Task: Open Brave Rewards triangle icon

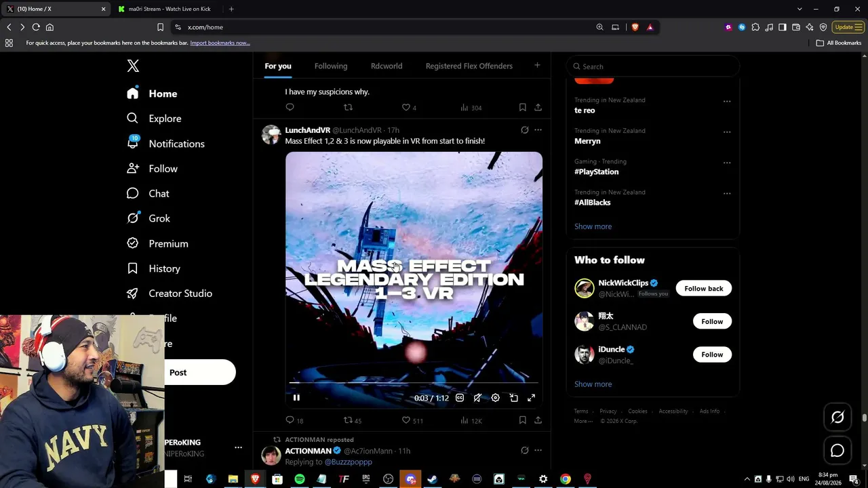Action: pyautogui.click(x=650, y=27)
